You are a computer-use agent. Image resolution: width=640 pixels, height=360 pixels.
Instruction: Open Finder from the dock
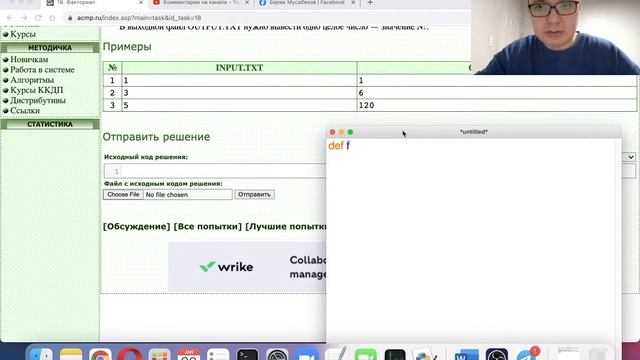tap(41, 353)
